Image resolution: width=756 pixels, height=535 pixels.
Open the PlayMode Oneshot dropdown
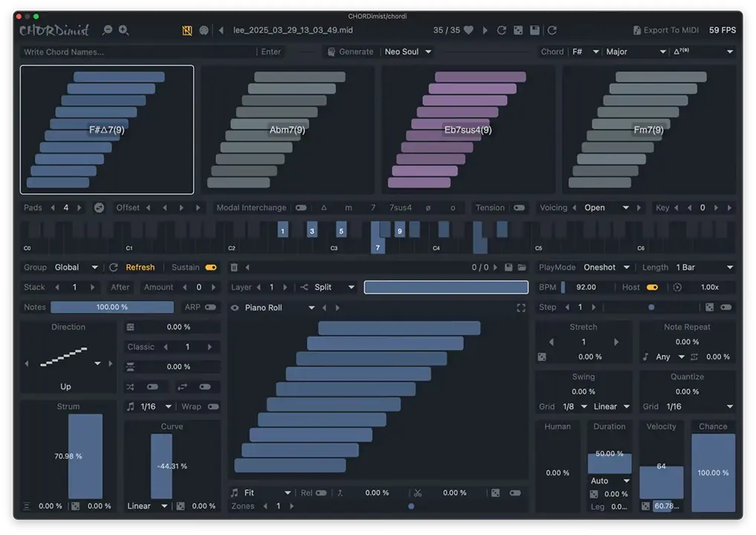pyautogui.click(x=607, y=267)
